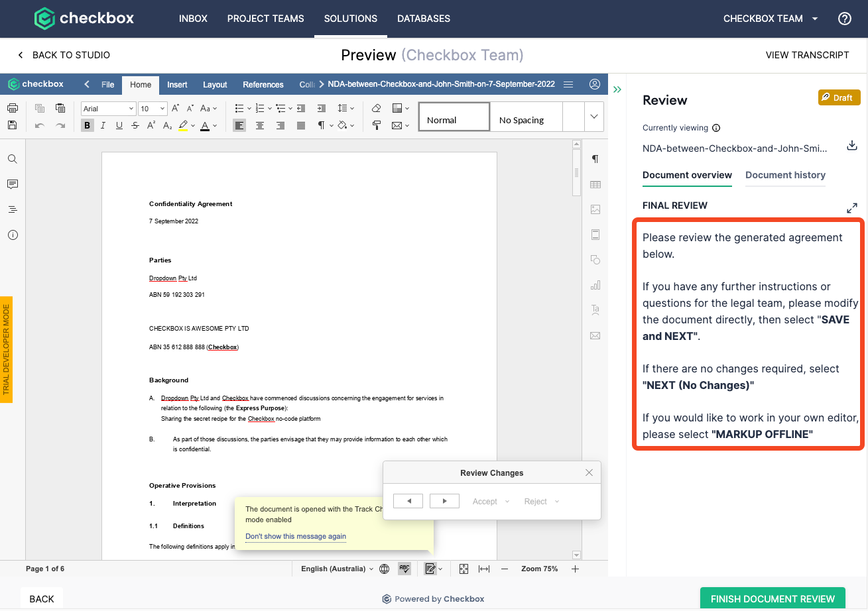Open the References tab
The width and height of the screenshot is (868, 611).
pyautogui.click(x=263, y=85)
